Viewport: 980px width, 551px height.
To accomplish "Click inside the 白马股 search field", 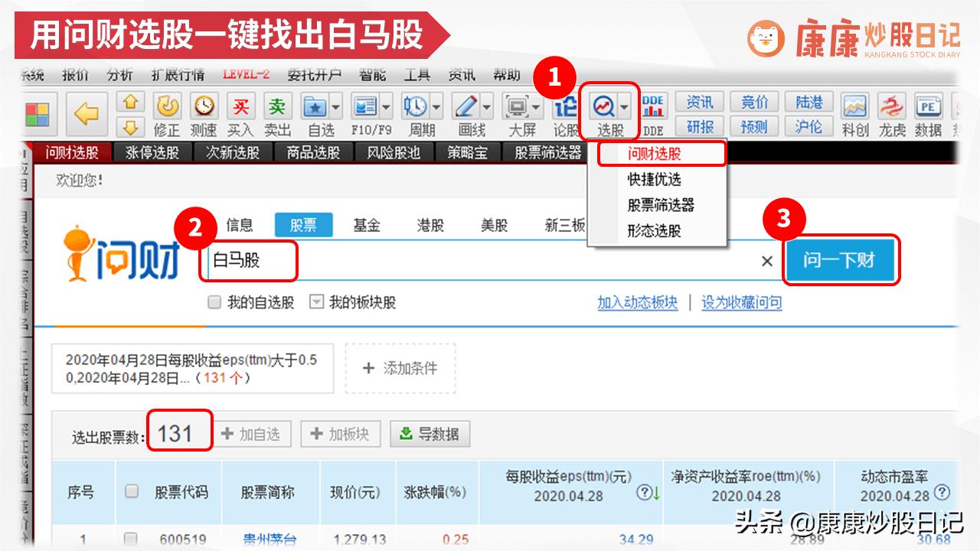I will (x=383, y=261).
